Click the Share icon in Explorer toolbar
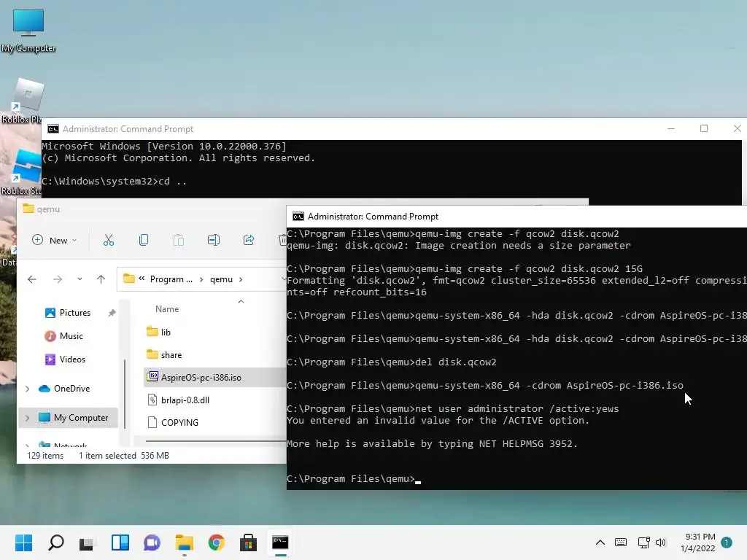Image resolution: width=747 pixels, height=560 pixels. [249, 240]
